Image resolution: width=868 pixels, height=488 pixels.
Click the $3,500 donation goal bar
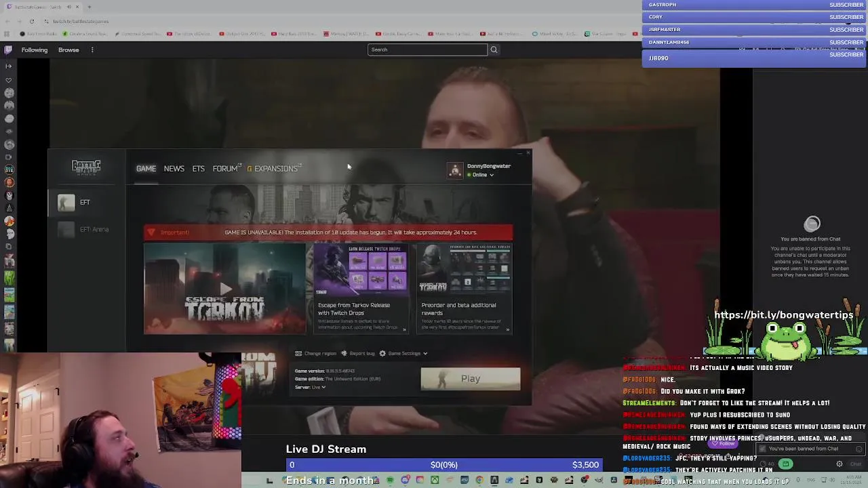coord(444,465)
